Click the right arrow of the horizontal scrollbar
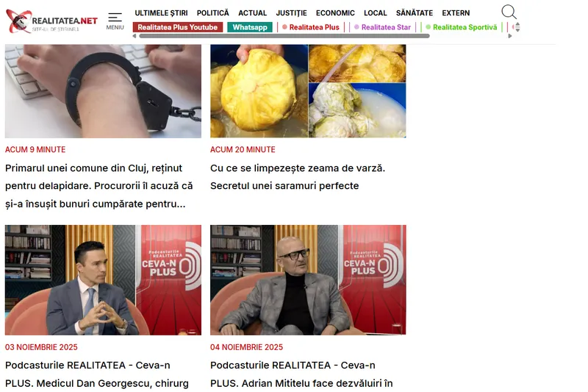The image size is (588, 392). (x=510, y=36)
